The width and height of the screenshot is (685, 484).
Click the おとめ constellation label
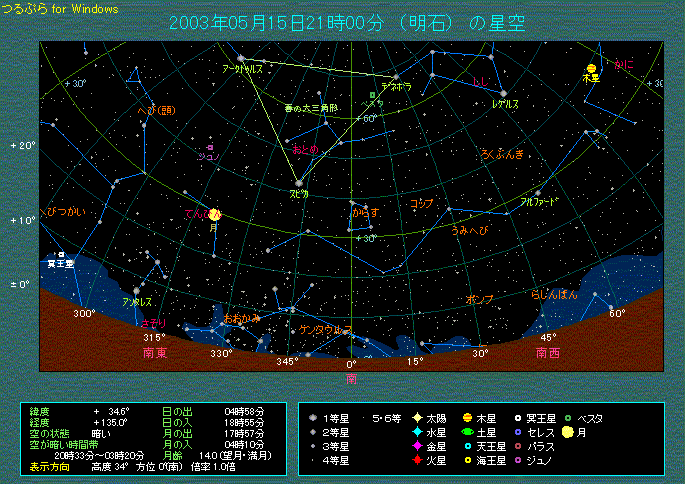coord(305,149)
